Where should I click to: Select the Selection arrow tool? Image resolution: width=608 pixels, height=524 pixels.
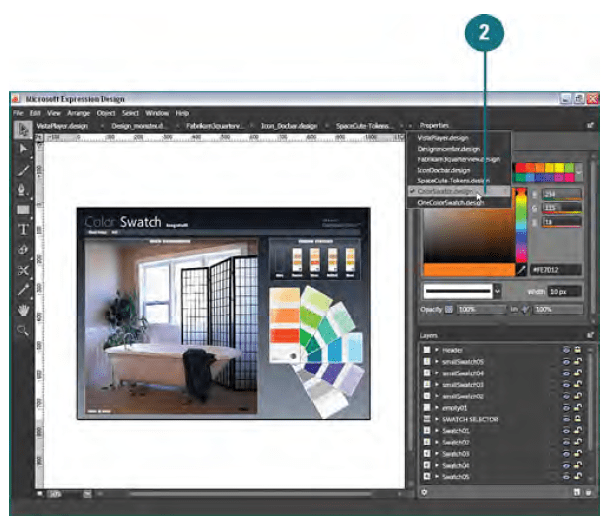(23, 130)
